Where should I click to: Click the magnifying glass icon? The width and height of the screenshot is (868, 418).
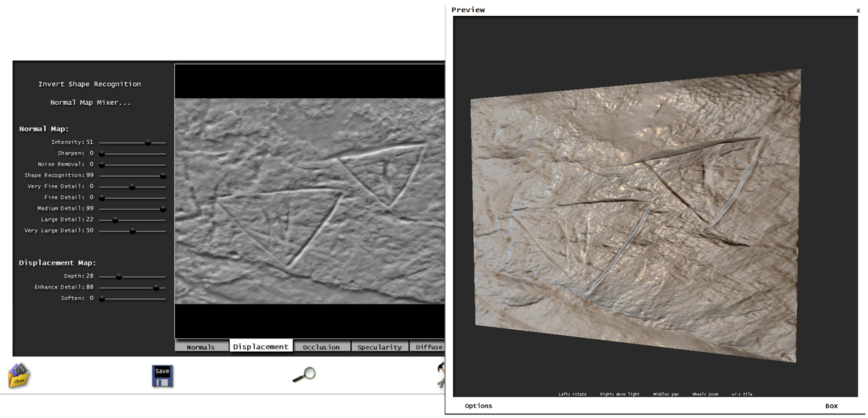(x=304, y=374)
